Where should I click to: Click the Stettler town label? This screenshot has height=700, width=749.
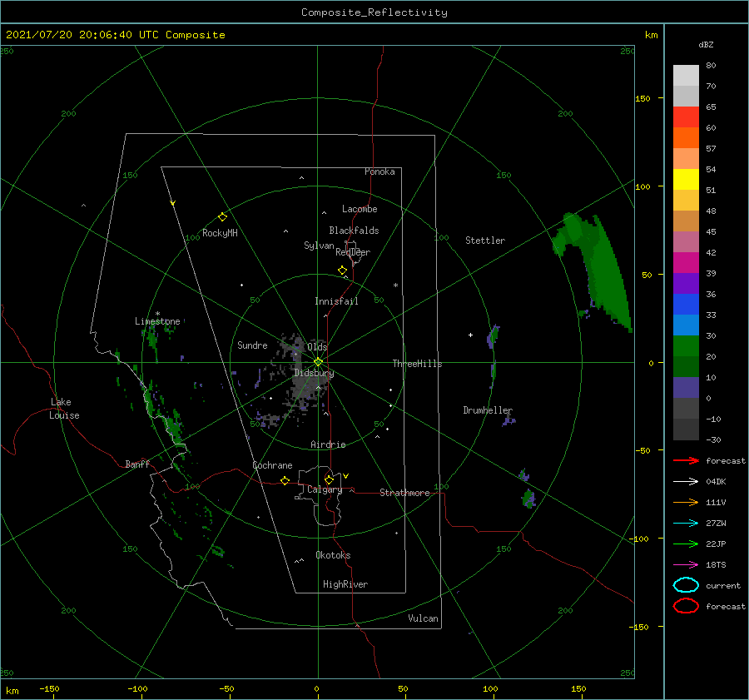click(x=485, y=241)
